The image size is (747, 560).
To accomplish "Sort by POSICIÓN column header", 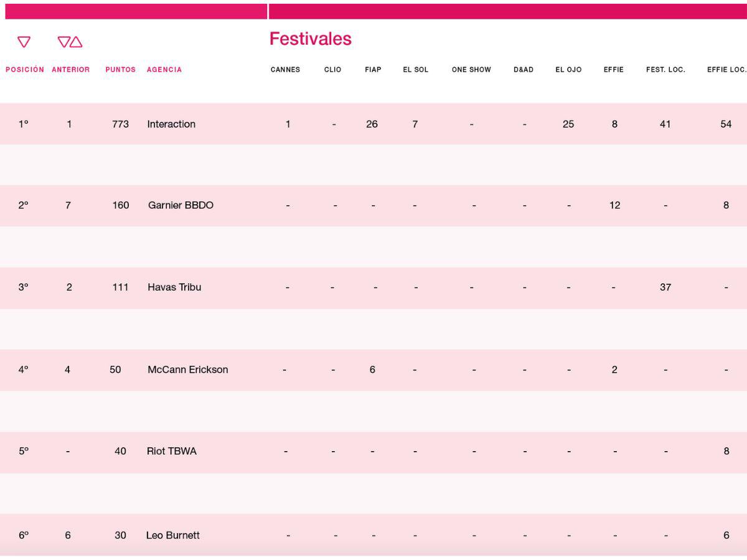I will coord(25,70).
